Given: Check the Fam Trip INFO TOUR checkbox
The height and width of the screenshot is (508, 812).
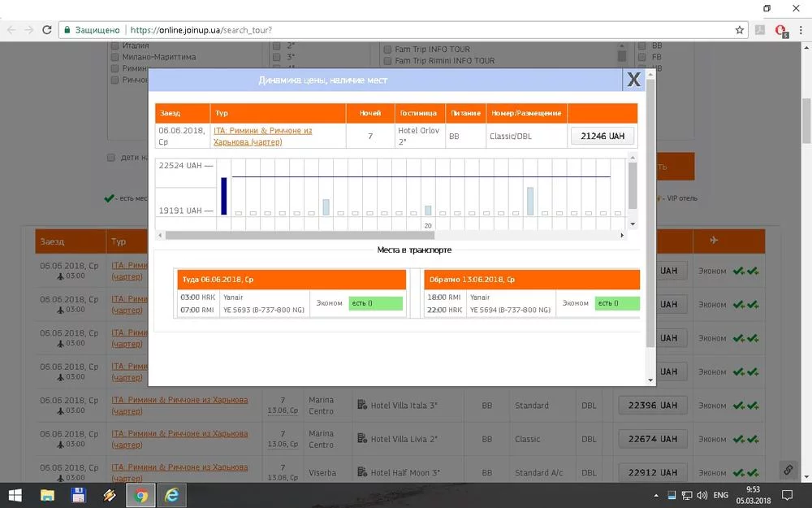Looking at the screenshot, I should click(387, 50).
